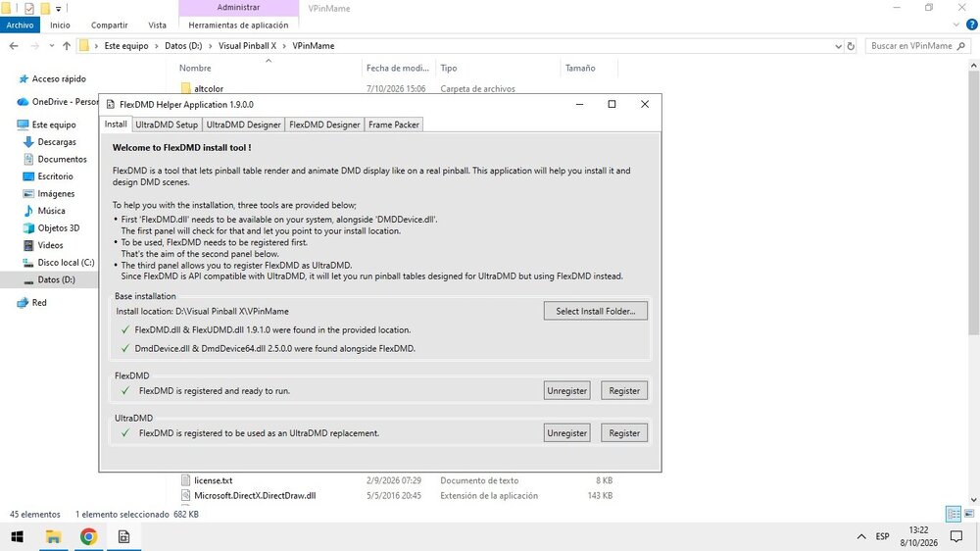Click the refresh icon beside address bar
Viewport: 980px width, 551px height.
pos(850,46)
